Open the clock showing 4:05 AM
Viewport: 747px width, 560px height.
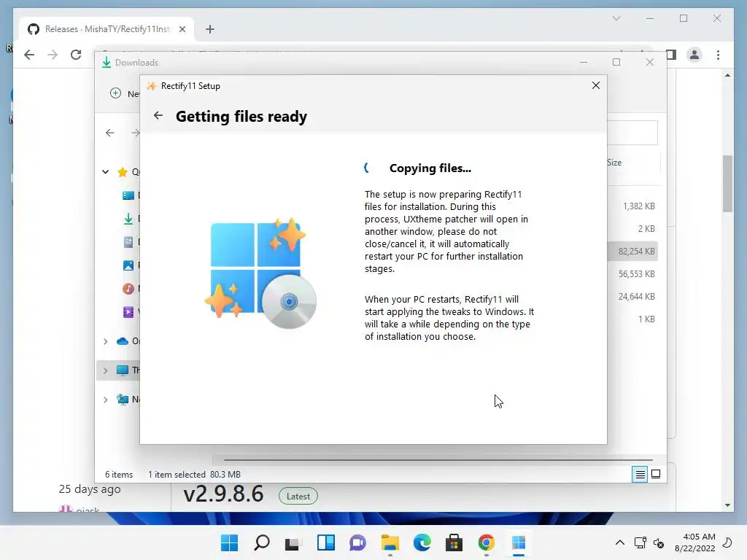695,542
